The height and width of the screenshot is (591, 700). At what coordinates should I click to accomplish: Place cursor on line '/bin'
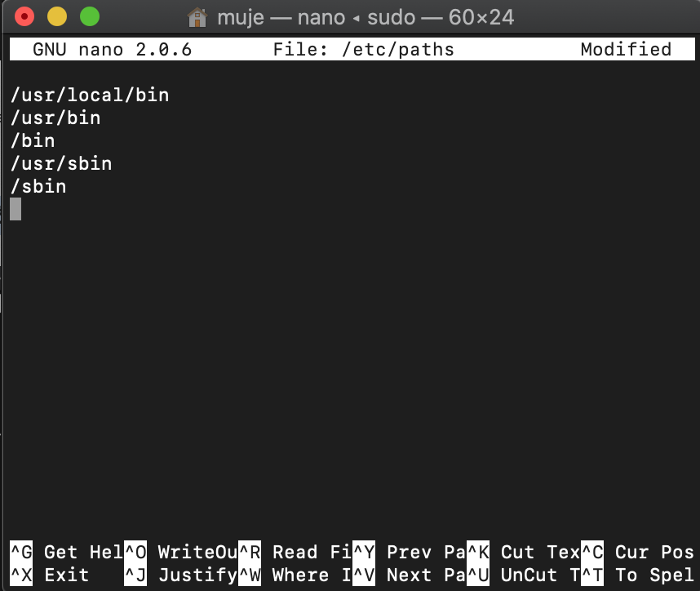coord(33,140)
